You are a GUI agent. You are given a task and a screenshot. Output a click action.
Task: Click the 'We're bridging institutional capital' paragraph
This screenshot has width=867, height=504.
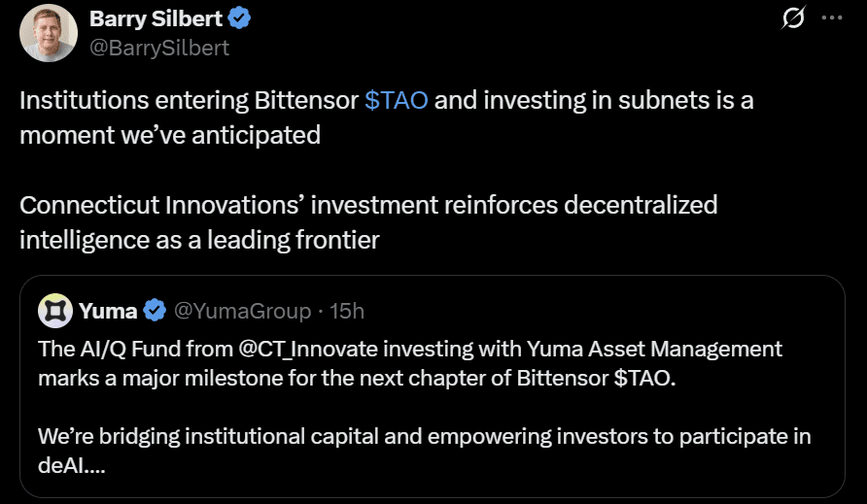coord(424,437)
